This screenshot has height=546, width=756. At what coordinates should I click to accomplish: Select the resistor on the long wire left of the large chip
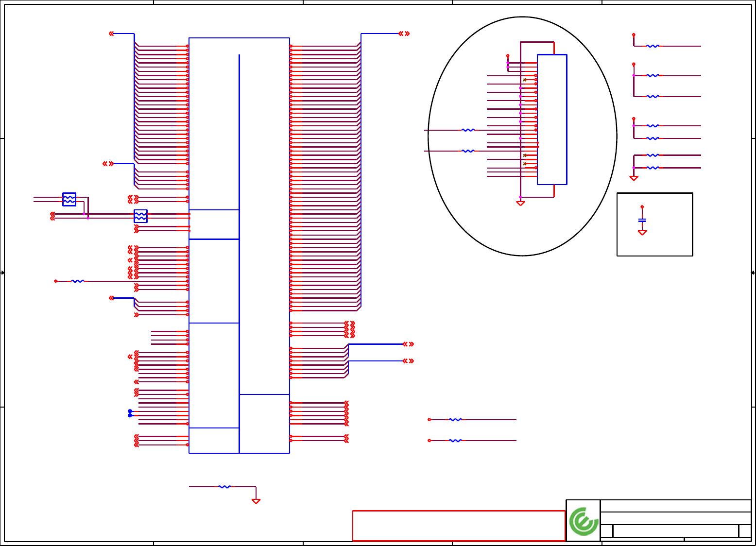[78, 281]
